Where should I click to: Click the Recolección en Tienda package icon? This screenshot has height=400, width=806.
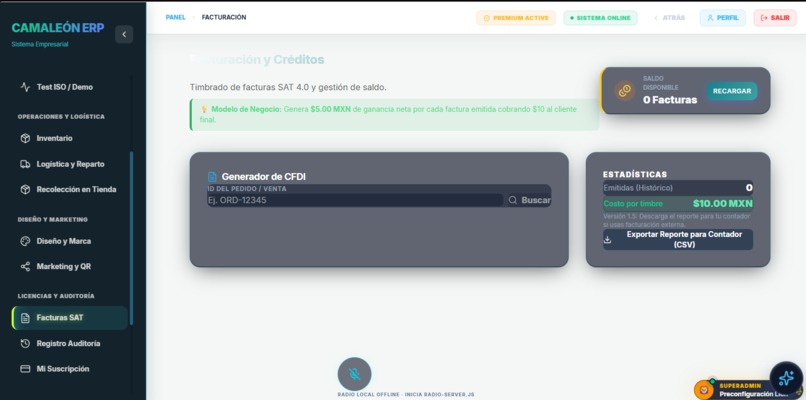[25, 189]
